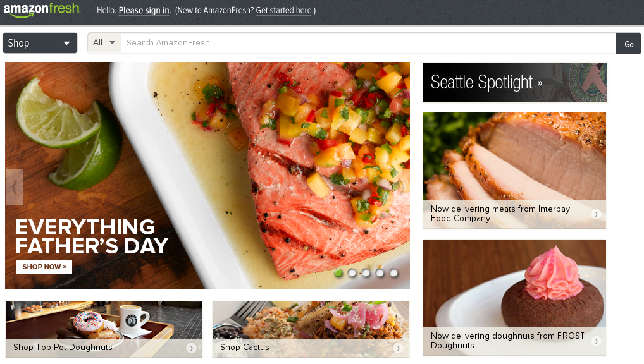Image resolution: width=644 pixels, height=364 pixels.
Task: Click arrow icon on Top Pot Doughnuts tile
Action: pyautogui.click(x=191, y=348)
